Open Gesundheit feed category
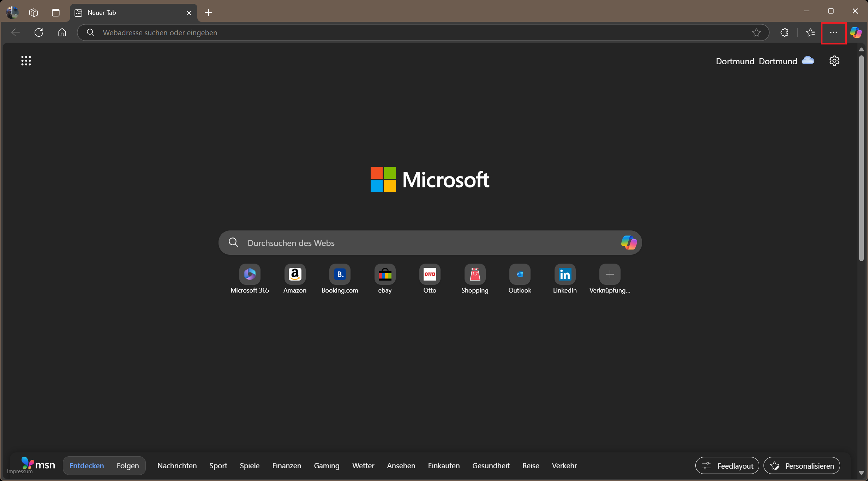Screen dimensions: 868x481 click(x=491, y=466)
